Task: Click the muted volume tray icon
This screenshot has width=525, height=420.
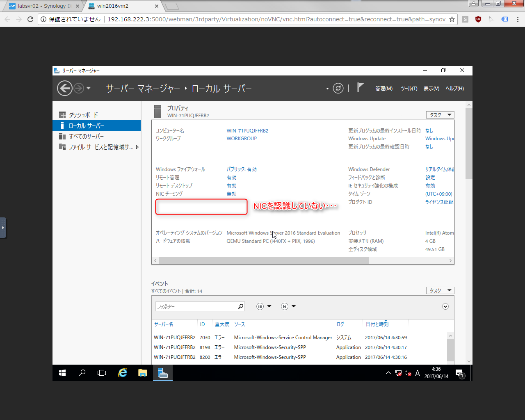Action: point(408,373)
